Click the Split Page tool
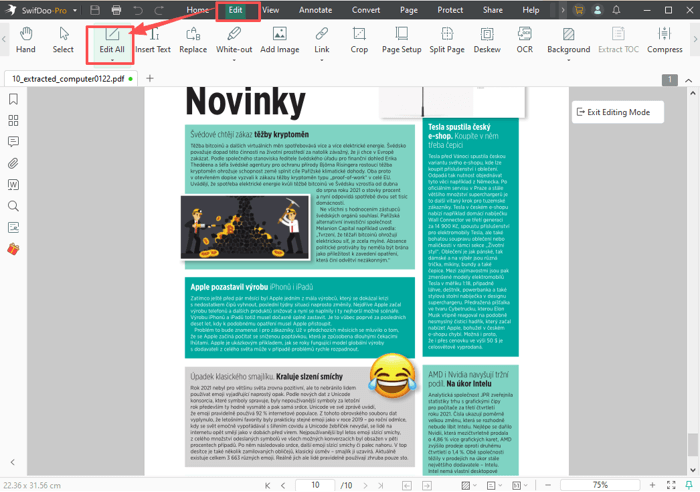700x492 pixels. pyautogui.click(x=447, y=40)
